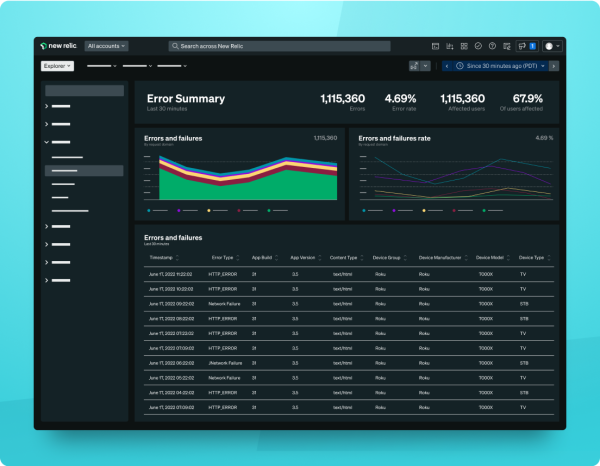The width and height of the screenshot is (600, 466).
Task: Open the All accounts dropdown
Action: tap(107, 46)
